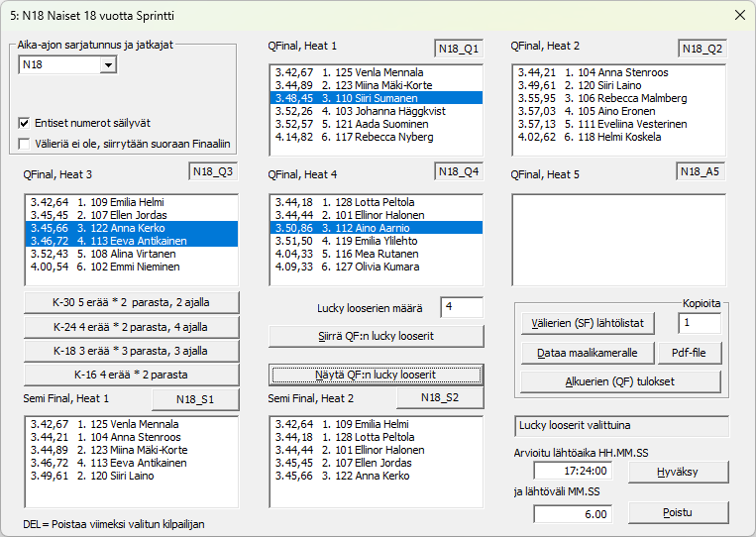This screenshot has height=537, width=756.
Task: Click K-24 4 erää button
Action: click(132, 326)
